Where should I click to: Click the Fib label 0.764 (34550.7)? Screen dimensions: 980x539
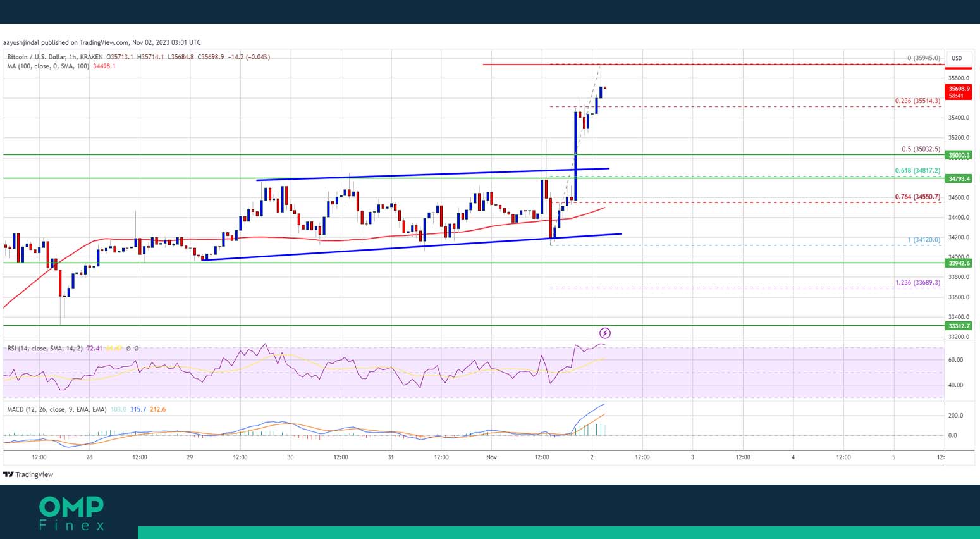coord(917,197)
